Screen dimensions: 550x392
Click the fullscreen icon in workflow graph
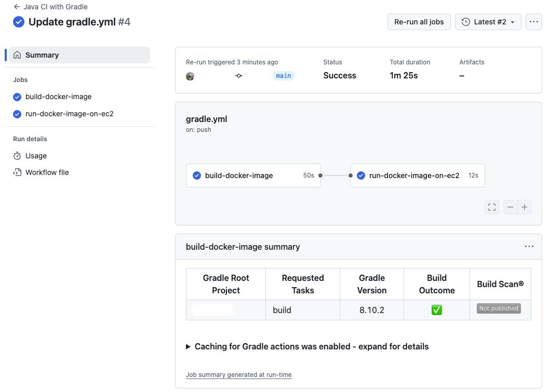(492, 207)
